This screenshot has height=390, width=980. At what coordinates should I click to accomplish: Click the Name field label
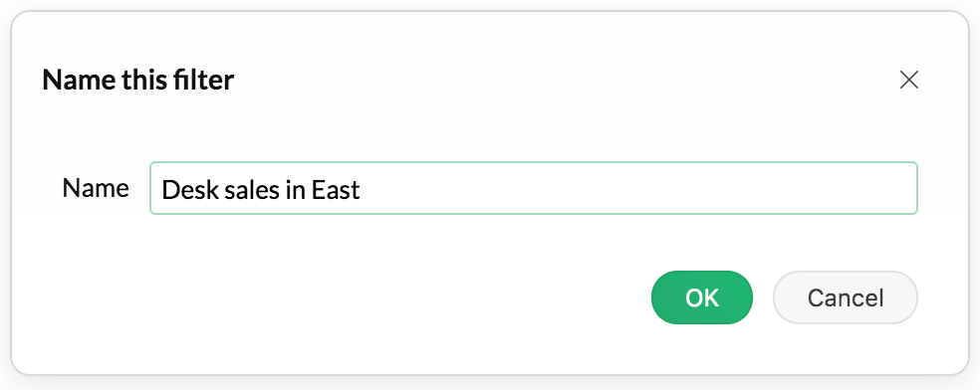tap(96, 188)
